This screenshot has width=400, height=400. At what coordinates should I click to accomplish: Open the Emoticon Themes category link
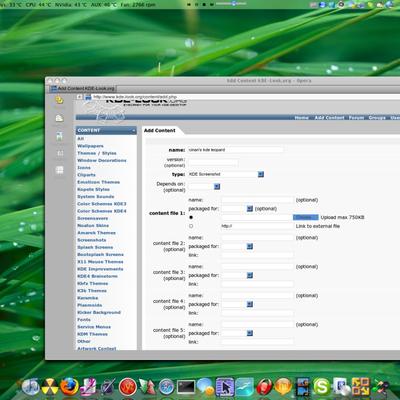point(98,182)
